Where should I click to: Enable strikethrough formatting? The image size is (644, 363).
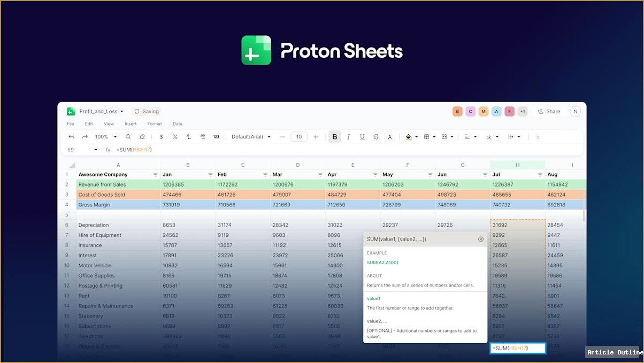coord(375,136)
